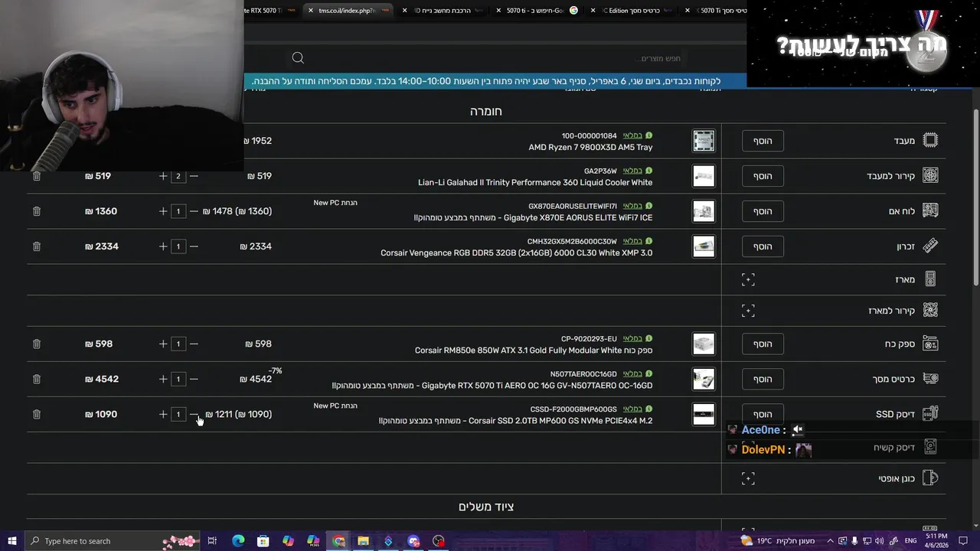Image resolution: width=980 pixels, height=551 pixels.
Task: Decrease quantity of the RTX 5070 Ti AERO
Action: pyautogui.click(x=194, y=379)
